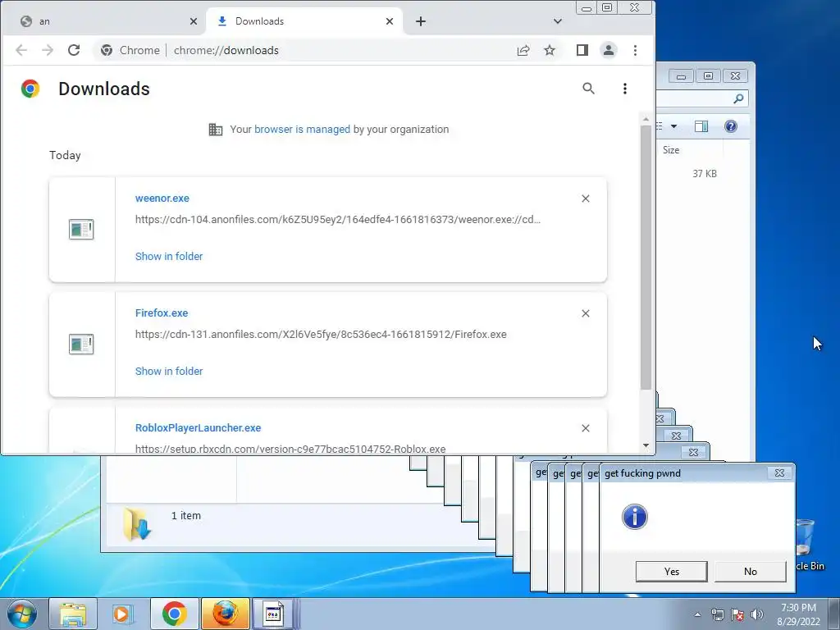
Task: Select the Downloads tab
Action: pyautogui.click(x=304, y=21)
